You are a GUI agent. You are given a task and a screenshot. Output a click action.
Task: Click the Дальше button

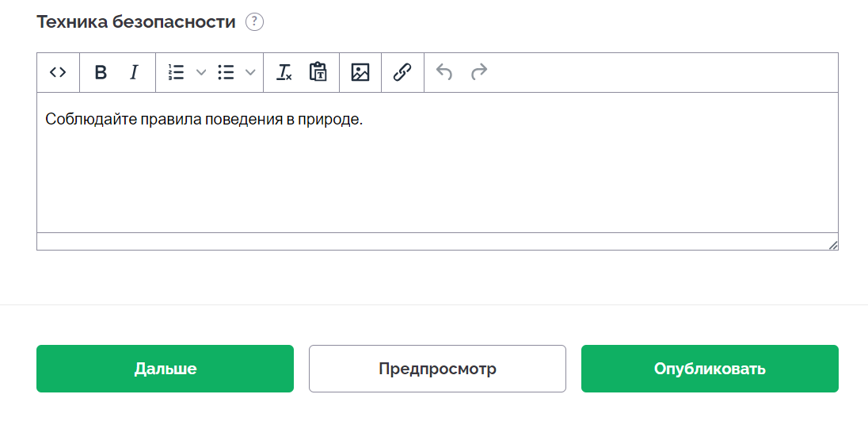165,369
